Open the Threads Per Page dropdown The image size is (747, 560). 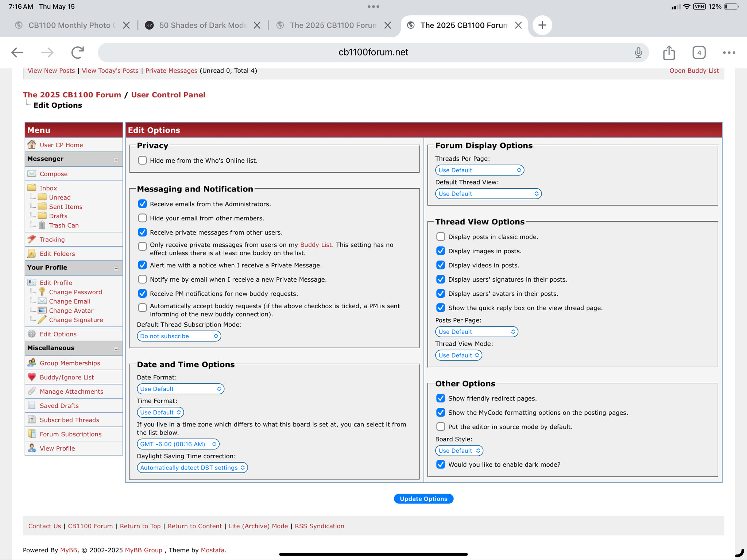(x=479, y=170)
